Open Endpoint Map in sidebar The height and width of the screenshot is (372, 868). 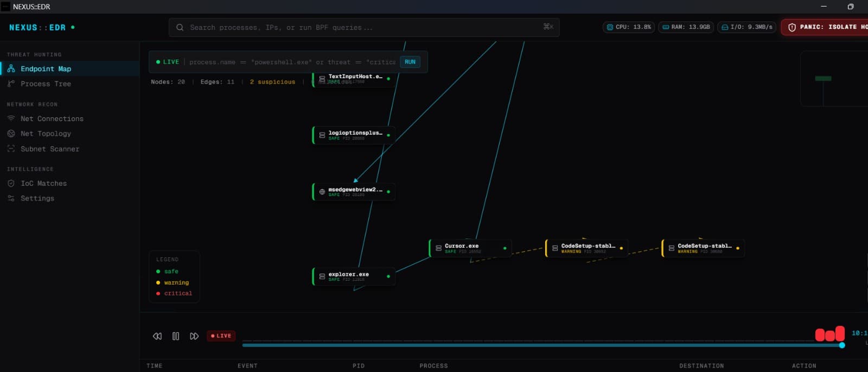pyautogui.click(x=70, y=68)
